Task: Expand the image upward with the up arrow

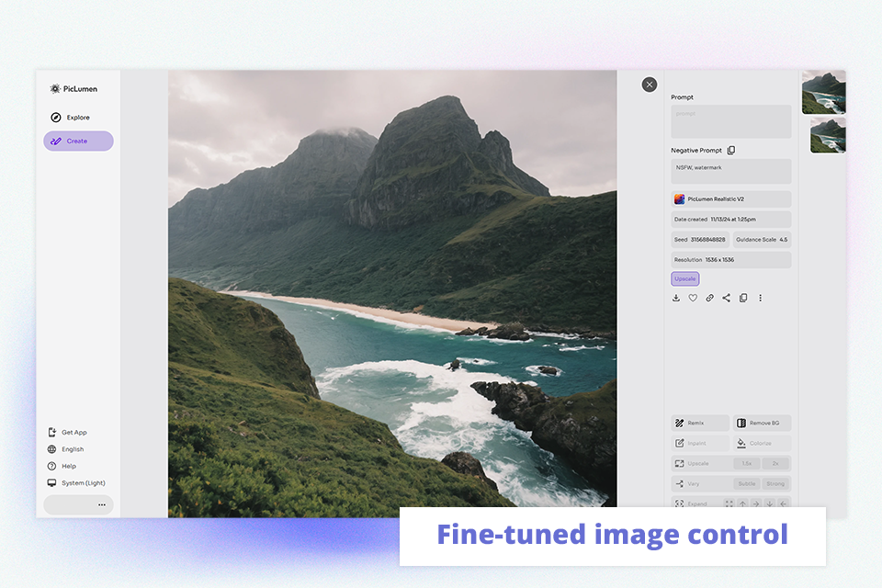Action: tap(742, 503)
